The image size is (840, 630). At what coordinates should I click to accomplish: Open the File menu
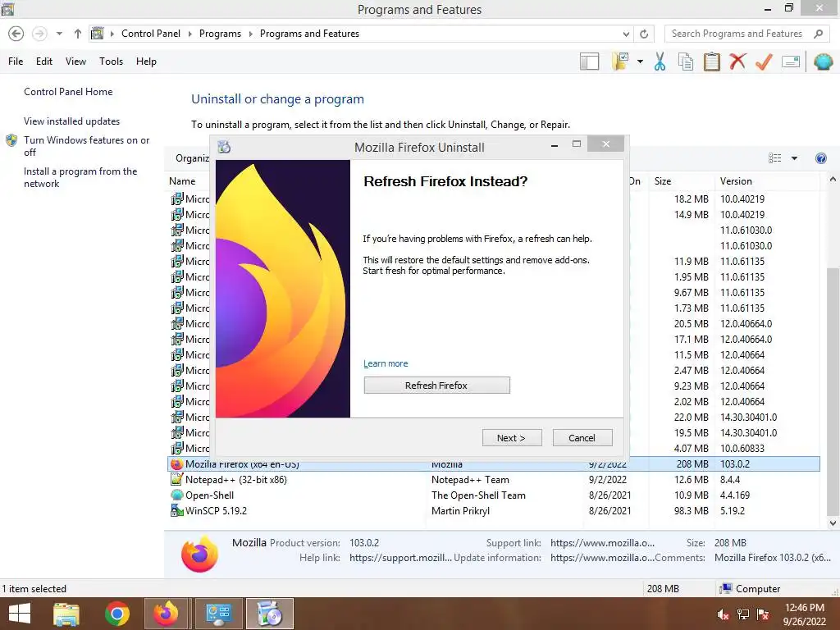tap(16, 61)
